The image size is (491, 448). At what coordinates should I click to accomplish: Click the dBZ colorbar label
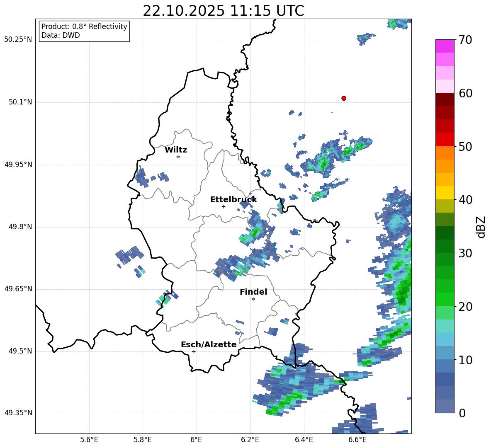pos(481,227)
